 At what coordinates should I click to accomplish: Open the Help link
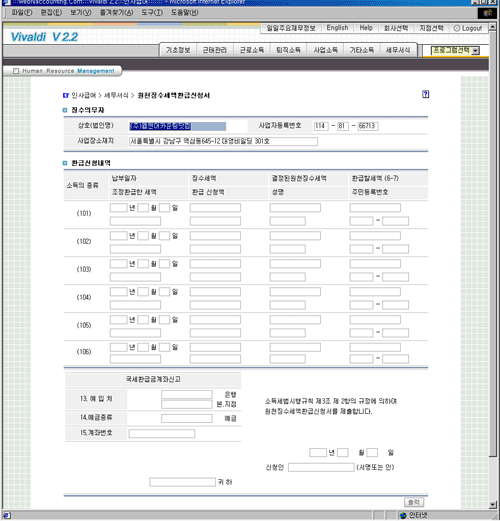(366, 28)
